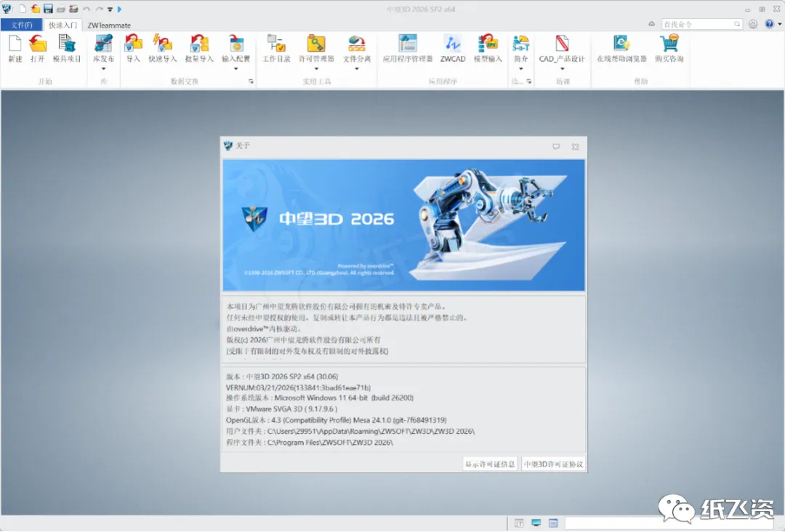The image size is (785, 532).
Task: Click the 打开 (Open) ribbon button
Action: click(38, 49)
